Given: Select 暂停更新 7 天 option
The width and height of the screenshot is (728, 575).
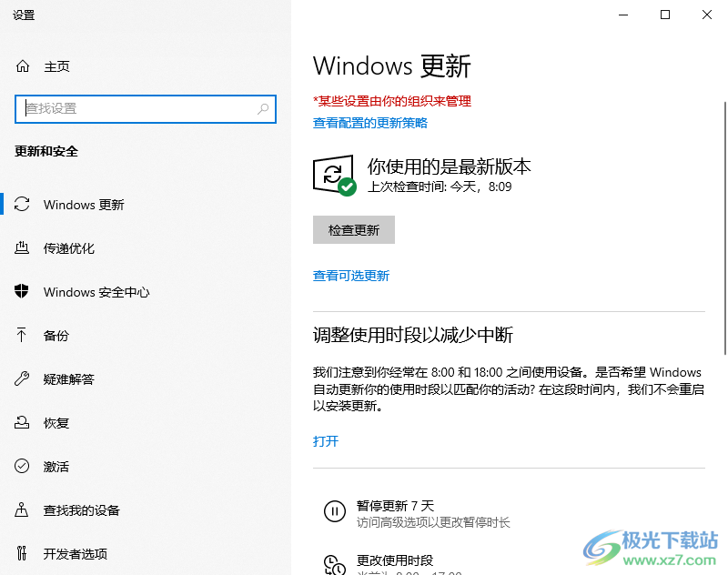Looking at the screenshot, I should (395, 505).
